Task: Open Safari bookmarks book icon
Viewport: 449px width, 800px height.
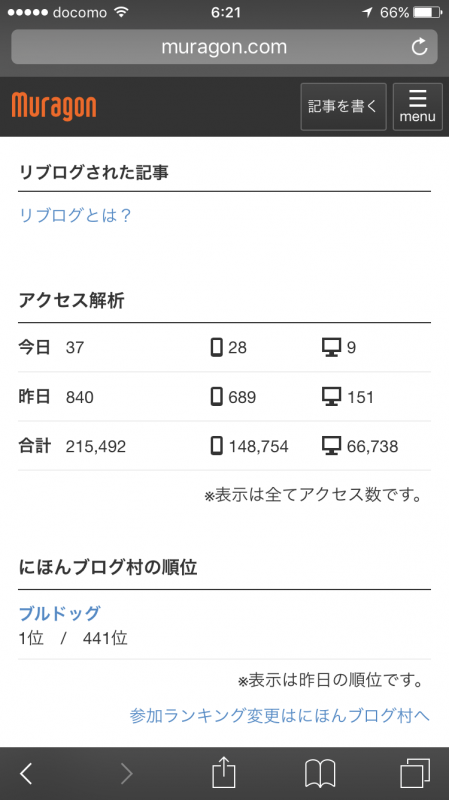Action: coord(320,773)
